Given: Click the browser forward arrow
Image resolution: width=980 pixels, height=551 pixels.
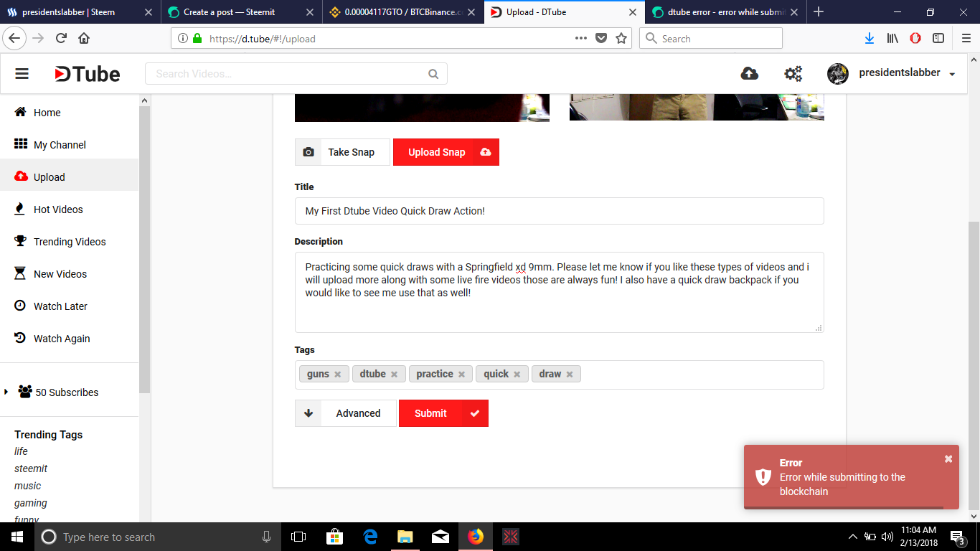Looking at the screenshot, I should click(x=38, y=39).
